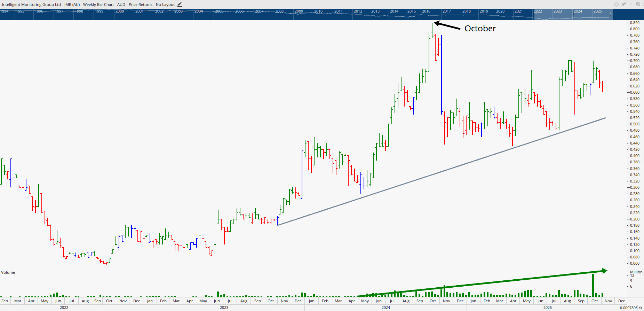The width and height of the screenshot is (644, 311).
Task: Click the greyed-out anchor icon in title bar
Action: (630, 4)
